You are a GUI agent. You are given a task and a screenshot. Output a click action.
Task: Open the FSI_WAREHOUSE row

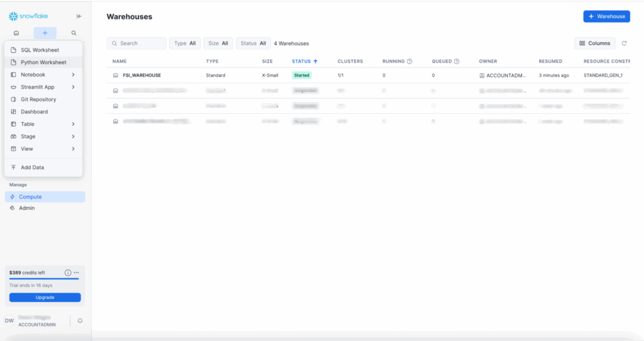point(142,75)
